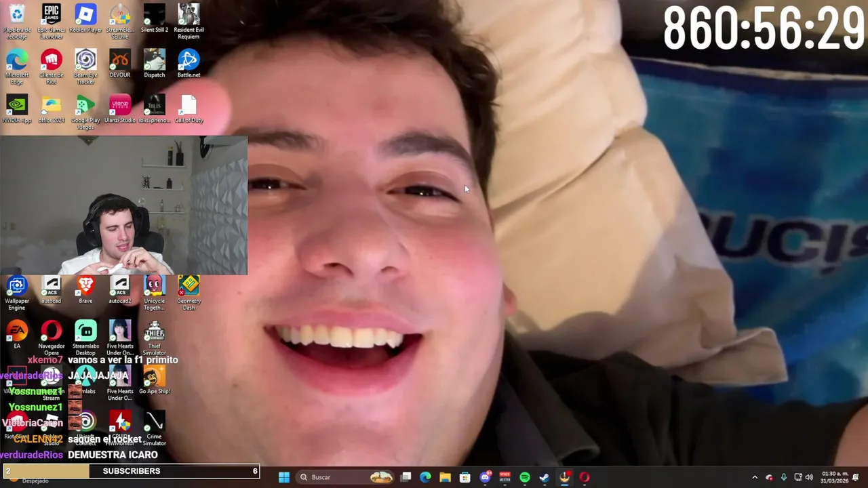The width and height of the screenshot is (868, 488).
Task: Click the microphone system tray icon
Action: click(x=784, y=477)
